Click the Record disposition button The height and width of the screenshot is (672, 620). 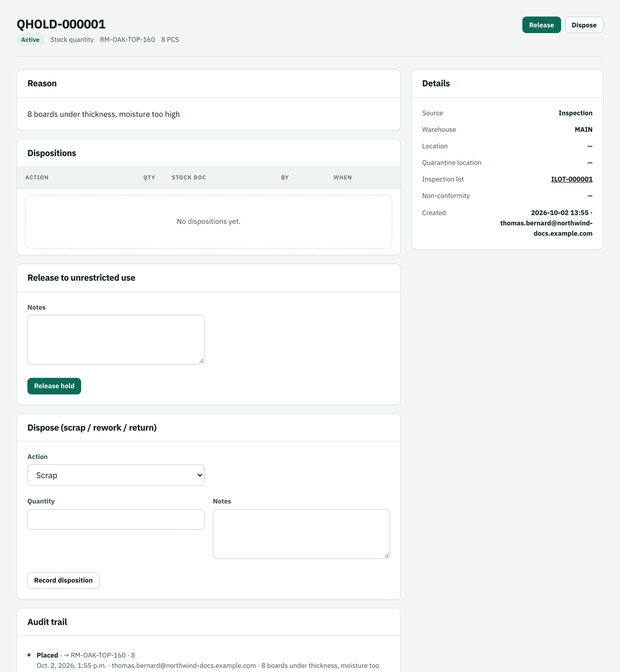[x=63, y=580]
